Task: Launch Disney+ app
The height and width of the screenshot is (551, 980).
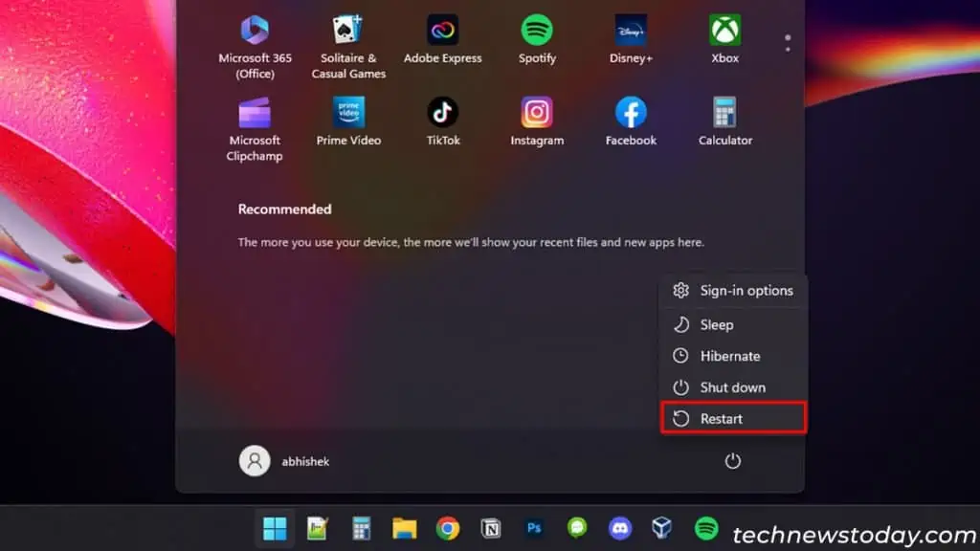Action: coord(631,38)
